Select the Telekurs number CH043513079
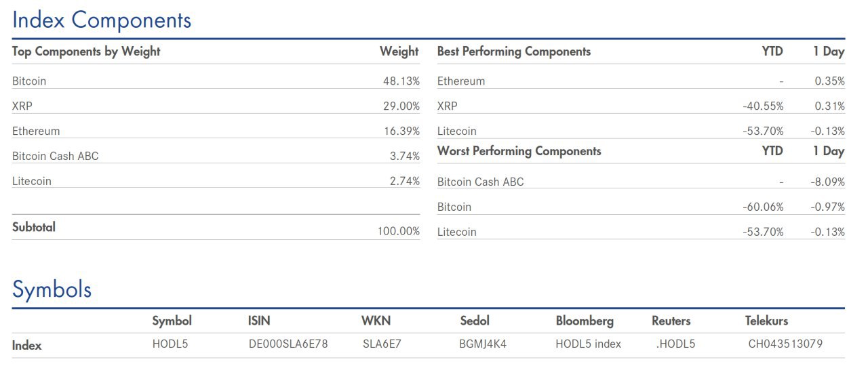Screen dimensions: 868x366 pos(785,344)
